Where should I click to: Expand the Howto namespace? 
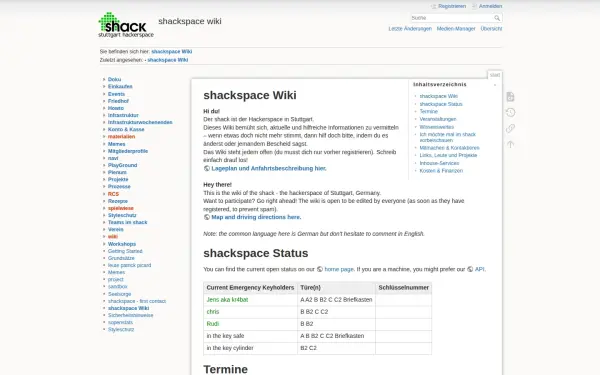click(x=116, y=108)
